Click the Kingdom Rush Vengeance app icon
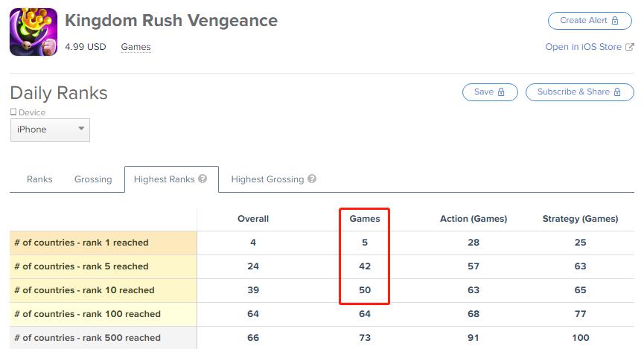This screenshot has height=349, width=644. click(x=34, y=32)
